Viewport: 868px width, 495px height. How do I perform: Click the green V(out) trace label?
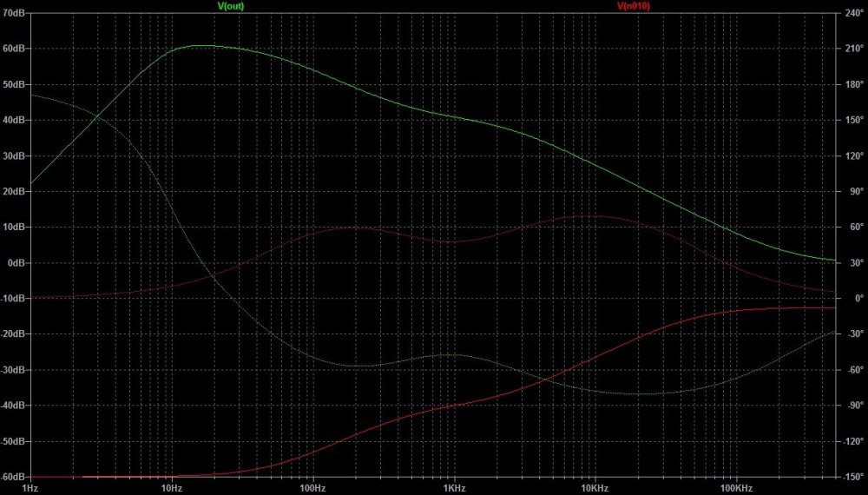pos(231,5)
